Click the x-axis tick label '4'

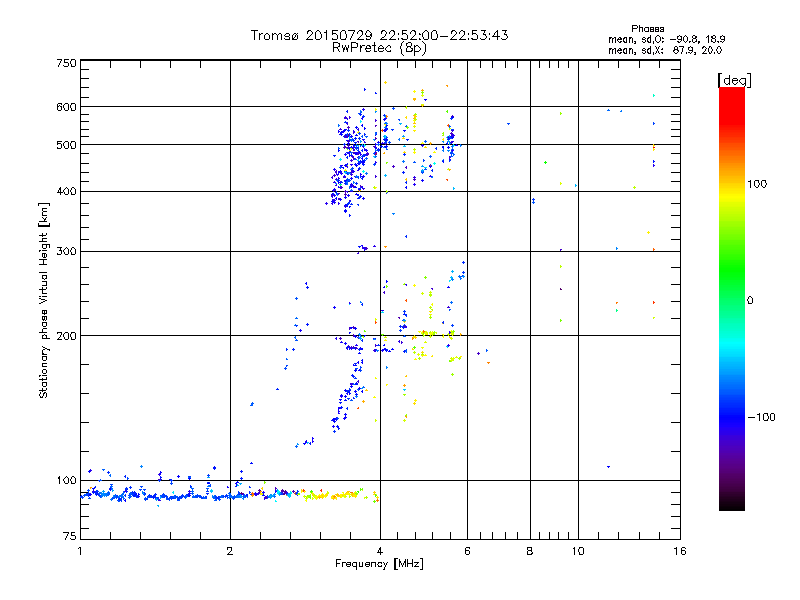coord(380,551)
